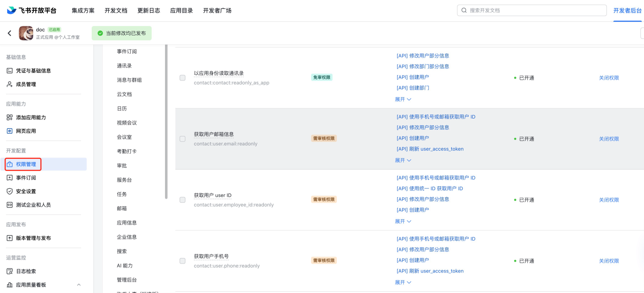Click the 搜索开发文档 search field
The height and width of the screenshot is (293, 644).
532,10
